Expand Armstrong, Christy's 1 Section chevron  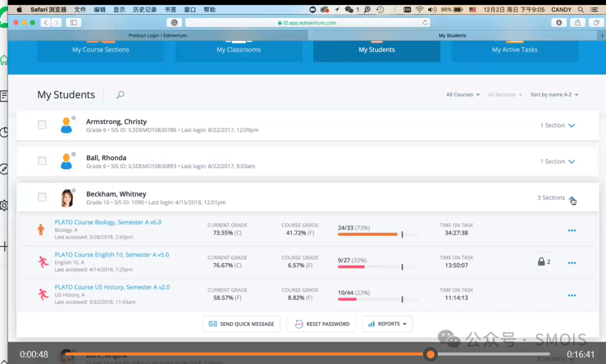[x=571, y=126]
